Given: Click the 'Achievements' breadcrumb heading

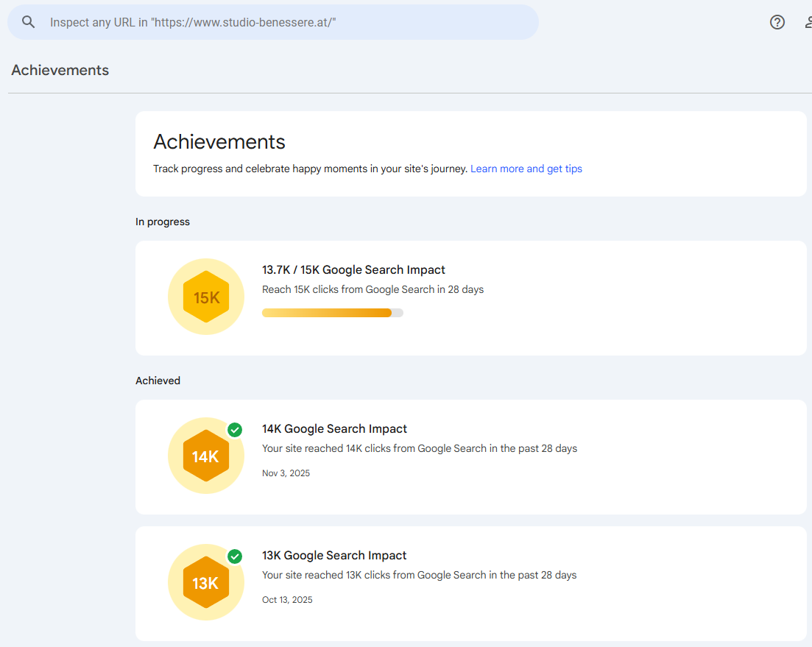Looking at the screenshot, I should point(60,70).
